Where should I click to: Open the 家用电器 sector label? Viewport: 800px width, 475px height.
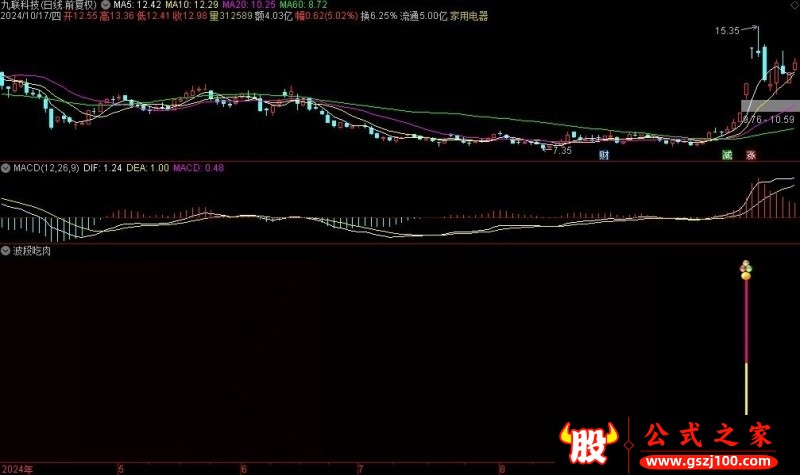click(469, 16)
